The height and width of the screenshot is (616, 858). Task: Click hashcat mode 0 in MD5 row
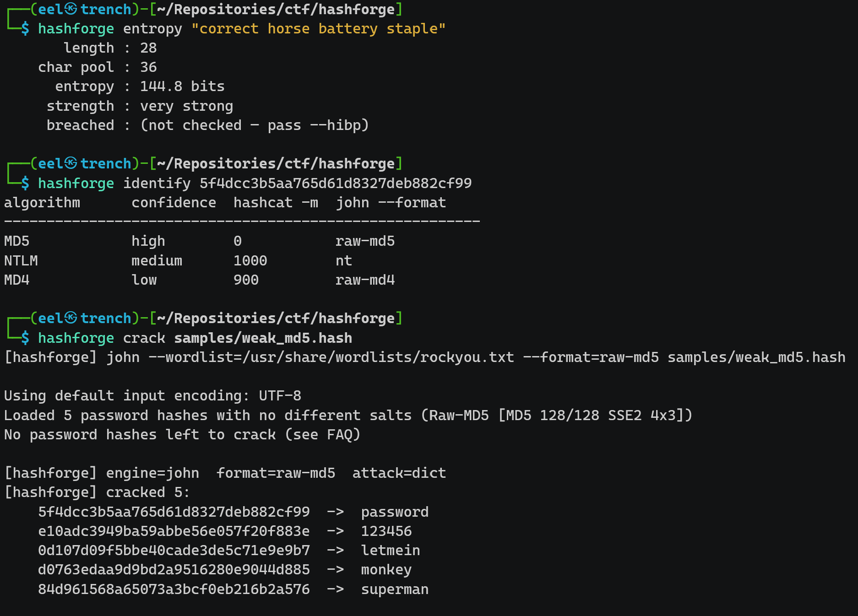[238, 241]
